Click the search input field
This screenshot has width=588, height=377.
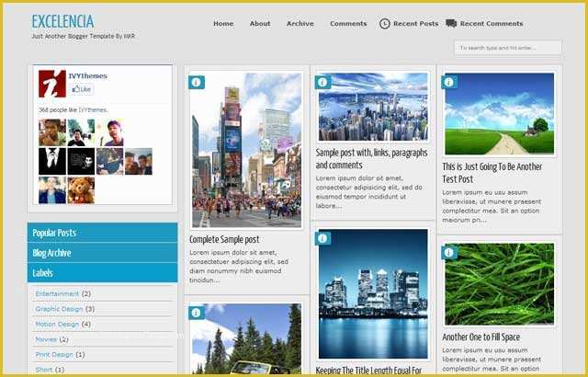tap(508, 48)
